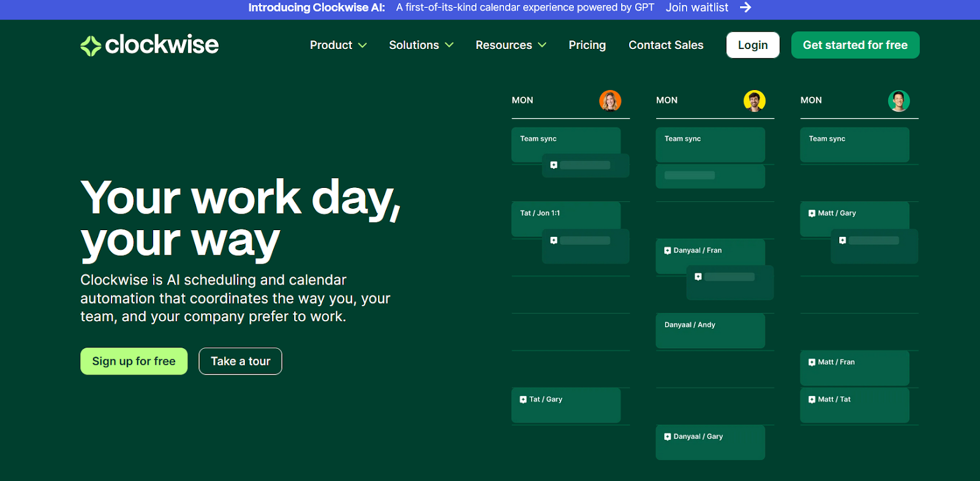
Task: Click the Login button
Action: tap(753, 45)
